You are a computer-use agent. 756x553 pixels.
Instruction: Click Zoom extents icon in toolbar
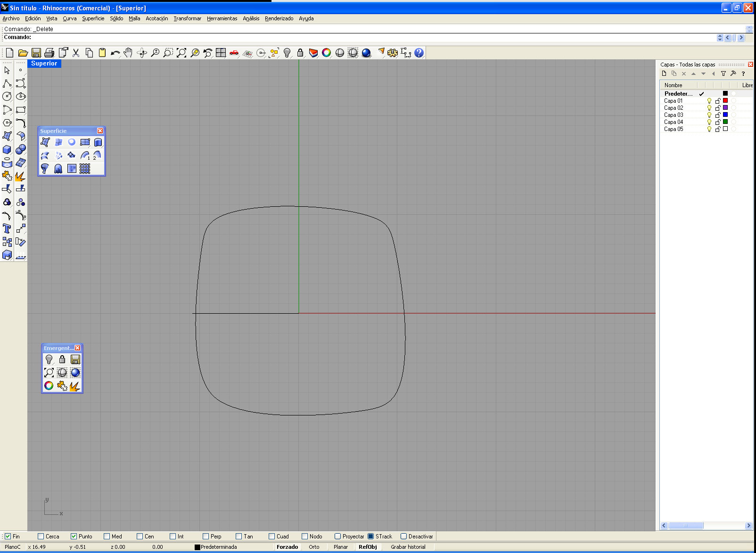point(181,53)
